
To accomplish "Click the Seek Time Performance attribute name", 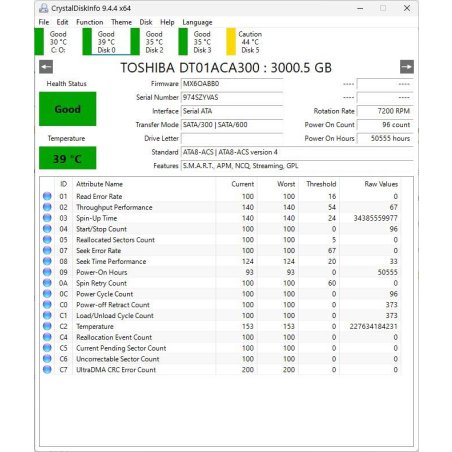I will pyautogui.click(x=111, y=261).
